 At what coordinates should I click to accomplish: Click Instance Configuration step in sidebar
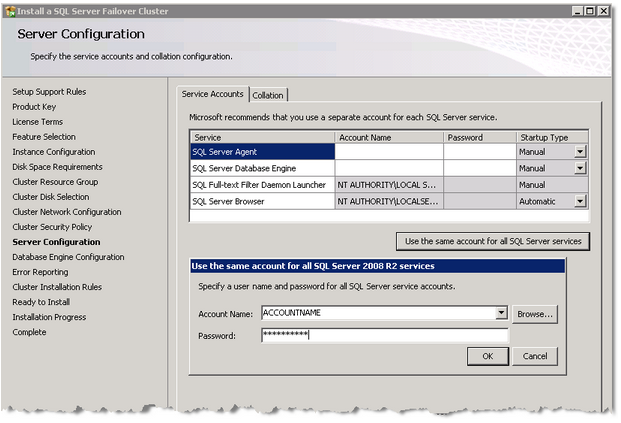54,152
